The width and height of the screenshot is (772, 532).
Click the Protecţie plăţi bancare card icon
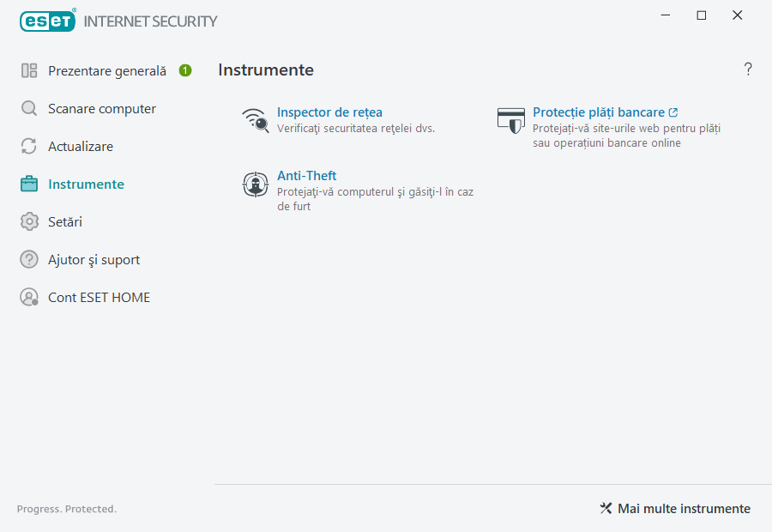point(510,120)
